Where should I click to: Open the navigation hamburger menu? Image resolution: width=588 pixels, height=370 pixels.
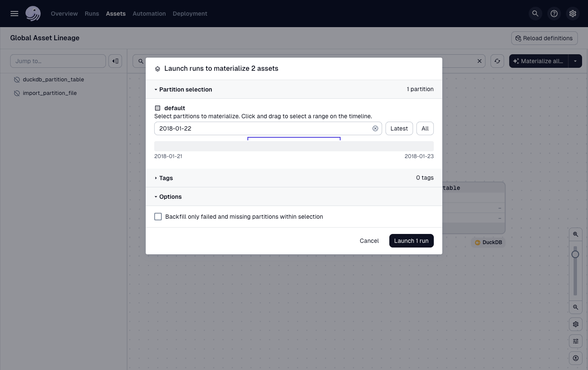(14, 13)
